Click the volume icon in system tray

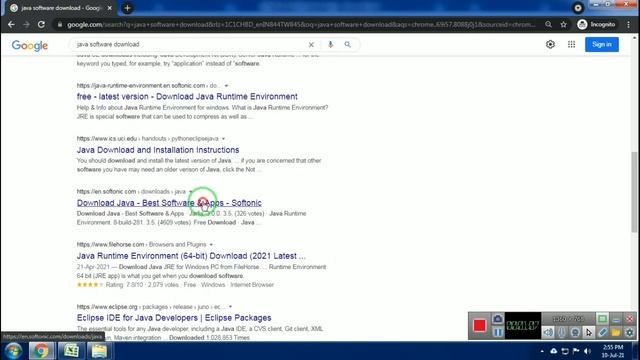[587, 351]
